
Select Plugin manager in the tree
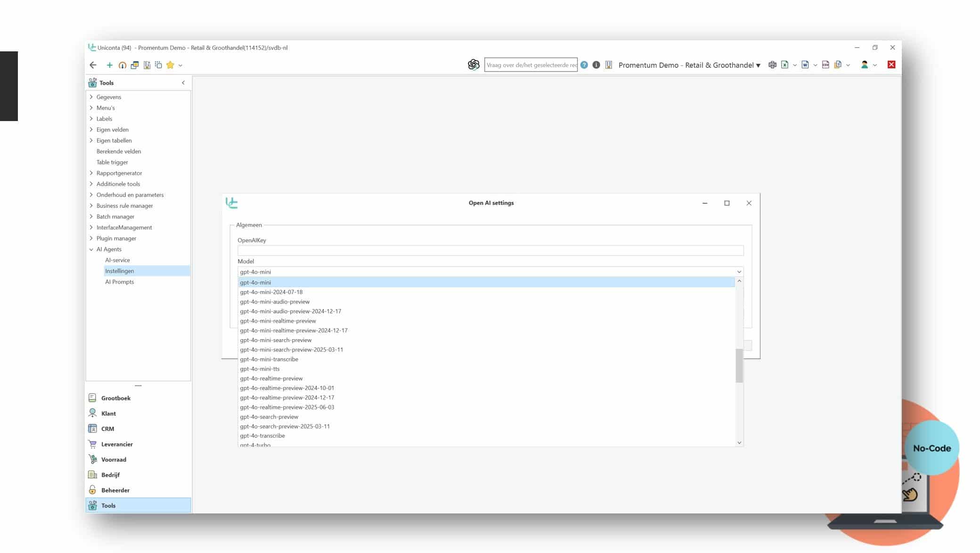pyautogui.click(x=116, y=238)
